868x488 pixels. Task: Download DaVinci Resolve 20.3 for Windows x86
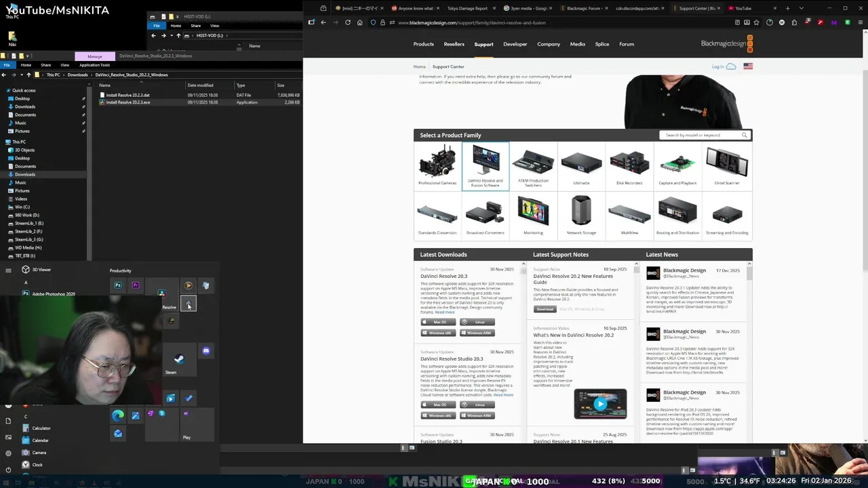click(x=438, y=333)
